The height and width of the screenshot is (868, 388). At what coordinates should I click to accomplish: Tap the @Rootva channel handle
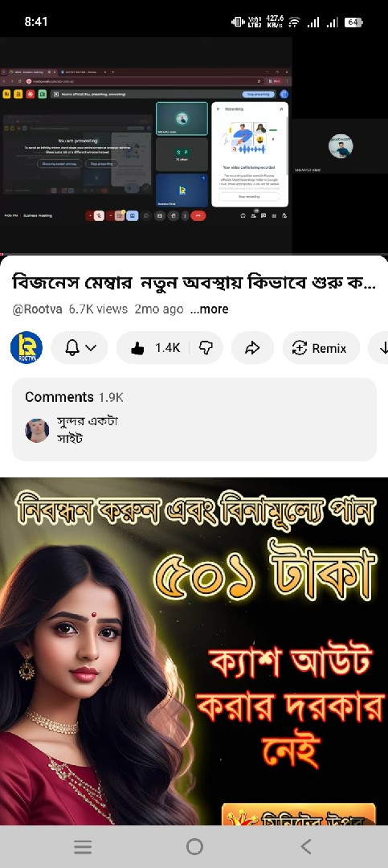point(37,309)
